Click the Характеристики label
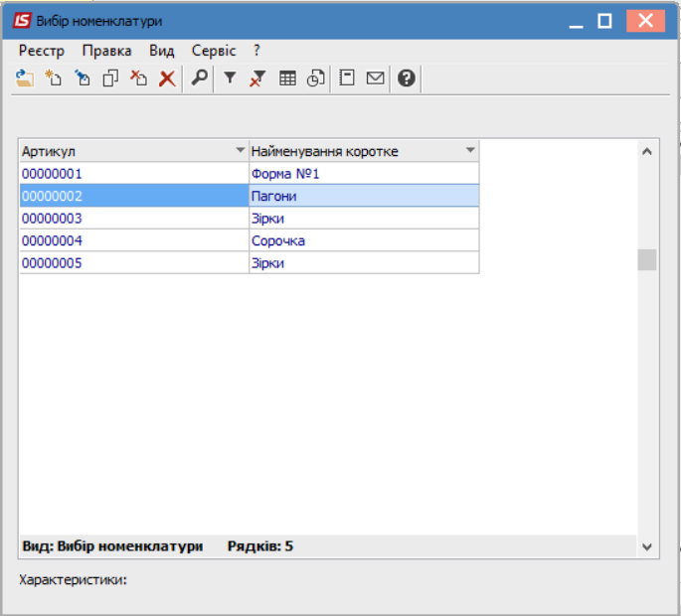This screenshot has width=681, height=616. [73, 580]
